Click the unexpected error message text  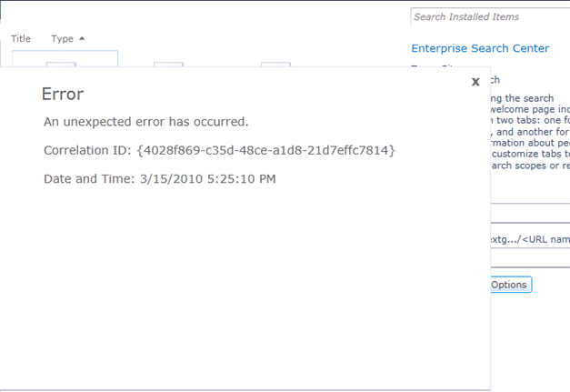[145, 122]
